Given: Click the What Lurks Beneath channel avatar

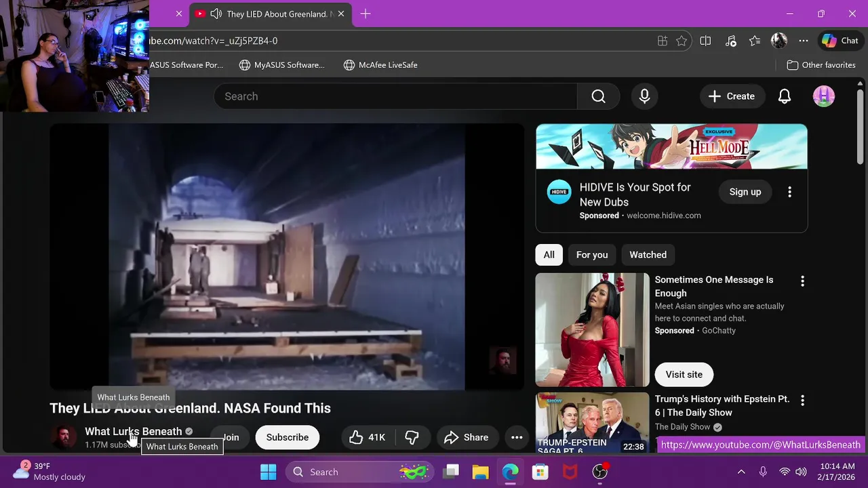Looking at the screenshot, I should [x=64, y=437].
